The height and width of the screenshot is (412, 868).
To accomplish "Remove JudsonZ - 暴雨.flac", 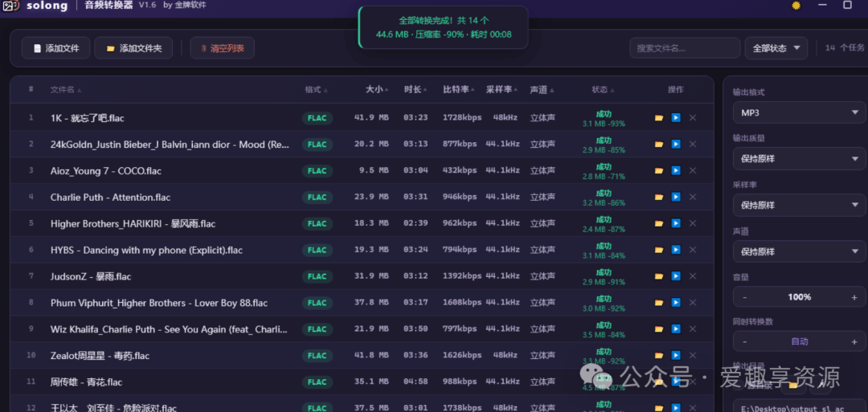I will [693, 276].
